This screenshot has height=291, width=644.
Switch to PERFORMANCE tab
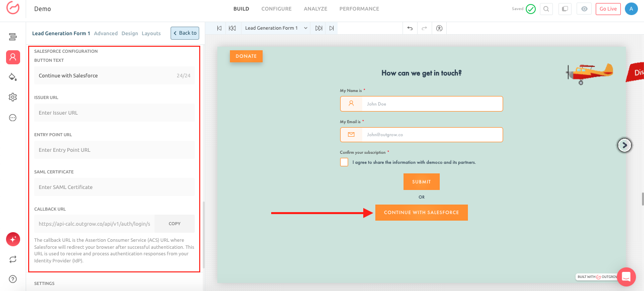coord(359,9)
